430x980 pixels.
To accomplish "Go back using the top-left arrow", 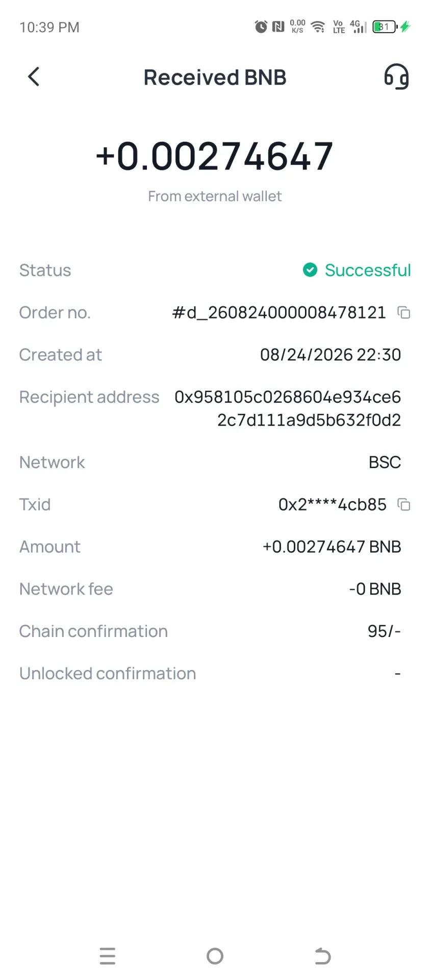I will [34, 77].
